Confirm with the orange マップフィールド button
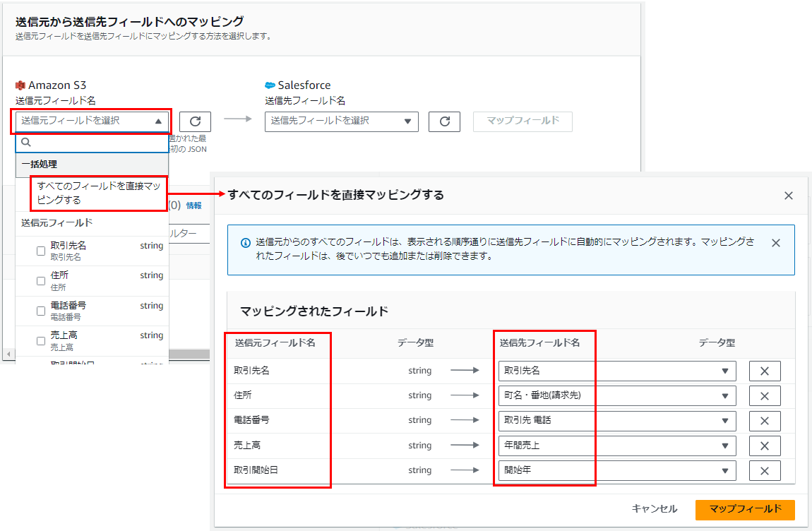 (x=745, y=509)
